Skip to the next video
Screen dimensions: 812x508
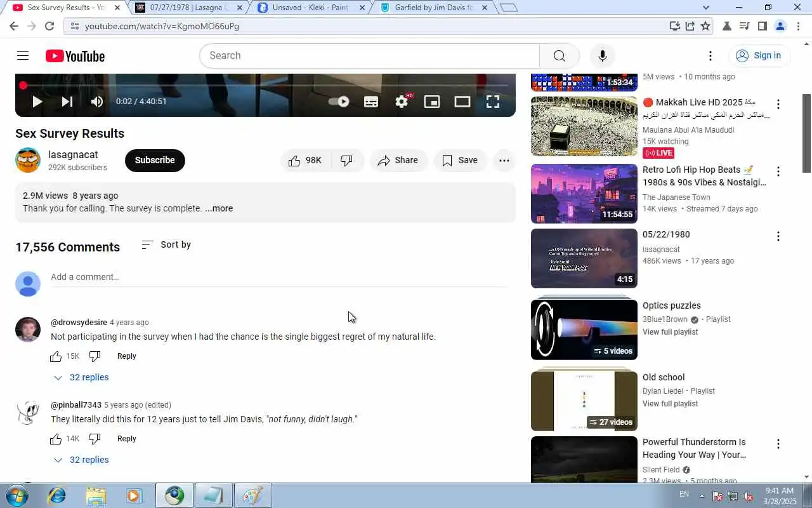pyautogui.click(x=67, y=102)
